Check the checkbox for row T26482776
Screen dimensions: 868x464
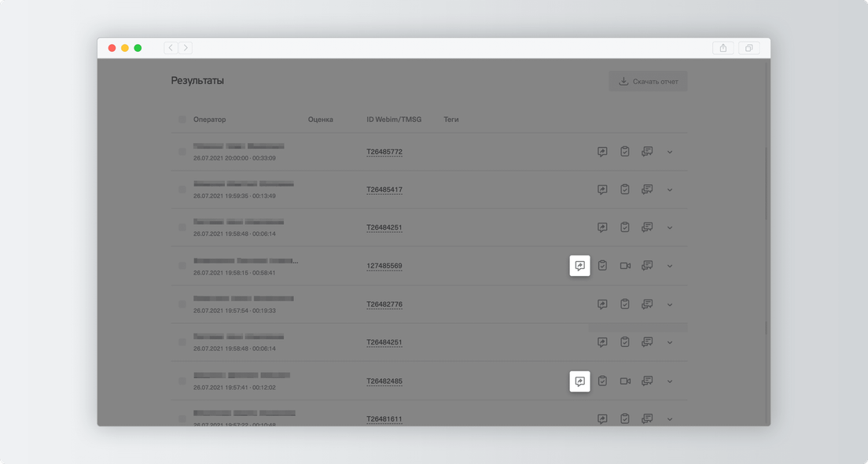coord(182,304)
